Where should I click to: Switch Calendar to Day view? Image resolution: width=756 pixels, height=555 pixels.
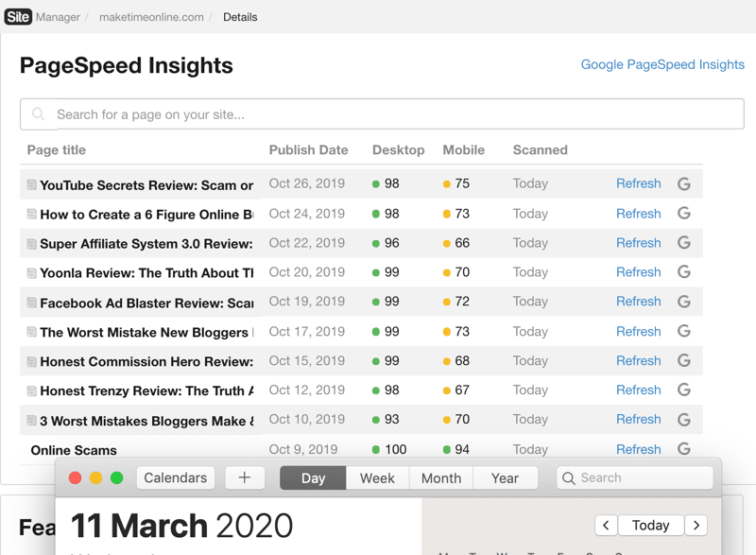tap(313, 477)
